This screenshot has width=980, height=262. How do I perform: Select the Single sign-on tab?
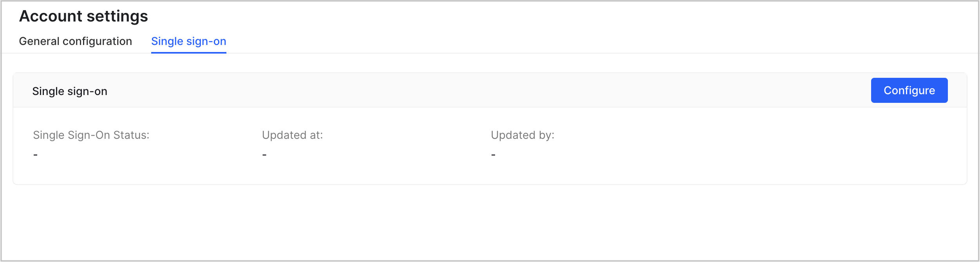click(x=188, y=41)
